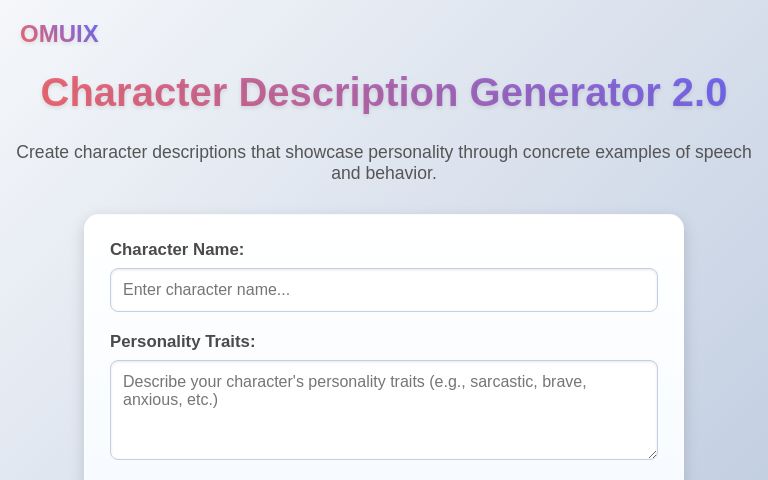The width and height of the screenshot is (768, 480).
Task: Click the word "Generator" in the main title
Action: point(565,93)
